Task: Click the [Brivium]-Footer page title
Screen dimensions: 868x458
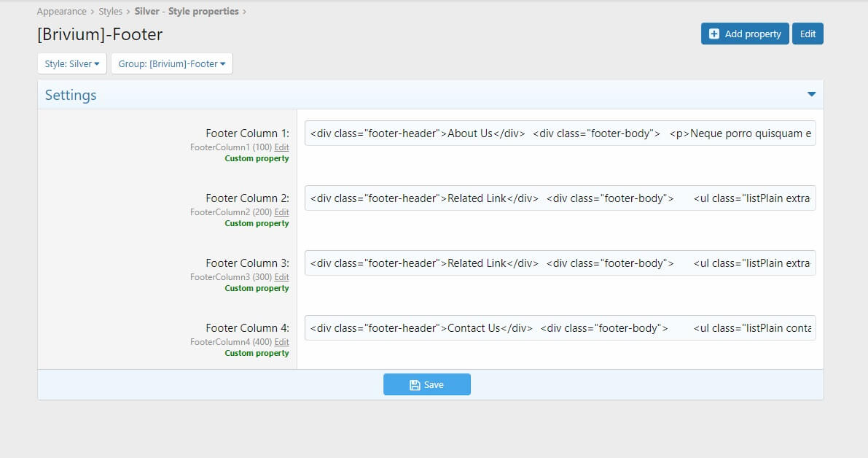Action: [100, 34]
